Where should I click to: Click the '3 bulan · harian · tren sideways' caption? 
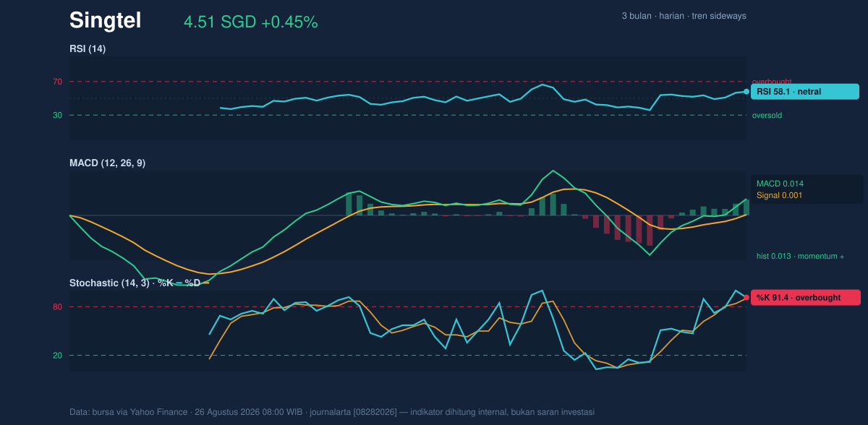(684, 16)
